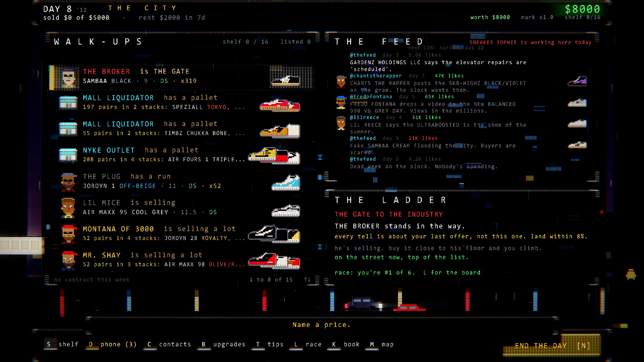
Task: Click the SPEZIALL TOKYO pallet sneaker image
Action: click(280, 105)
